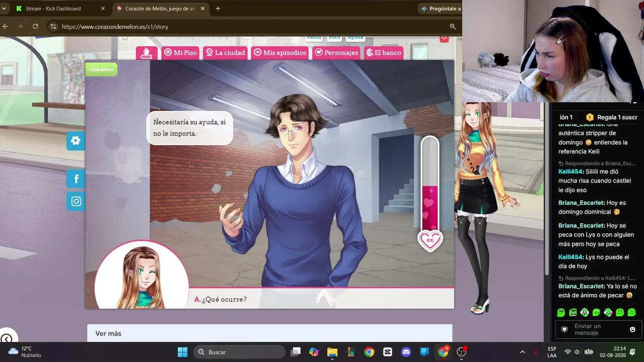Insert the last green laughing emote
The height and width of the screenshot is (362, 644).
(x=631, y=313)
